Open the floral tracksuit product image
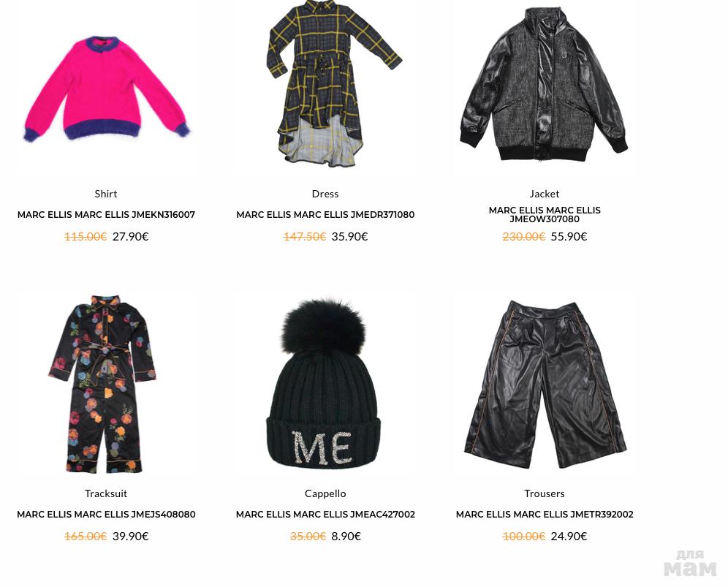Screen dimensions: 728x587 click(102, 384)
